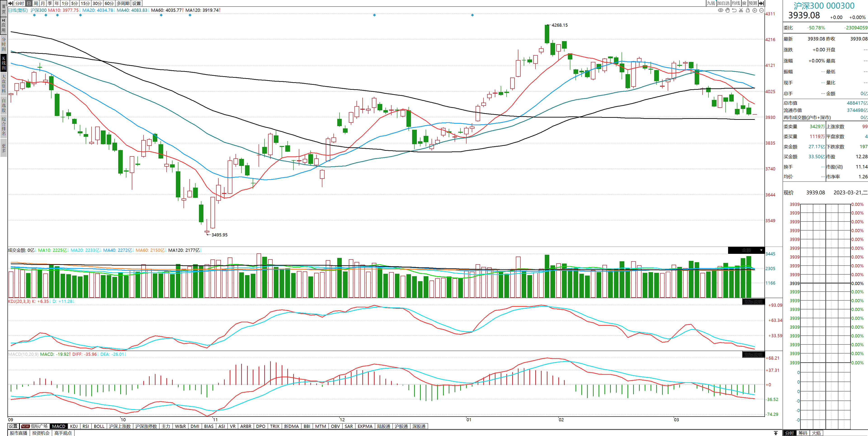Viewport: 868px width, 436px height.
Task: Open 筹码 tab in bottom right panel
Action: pos(803,433)
